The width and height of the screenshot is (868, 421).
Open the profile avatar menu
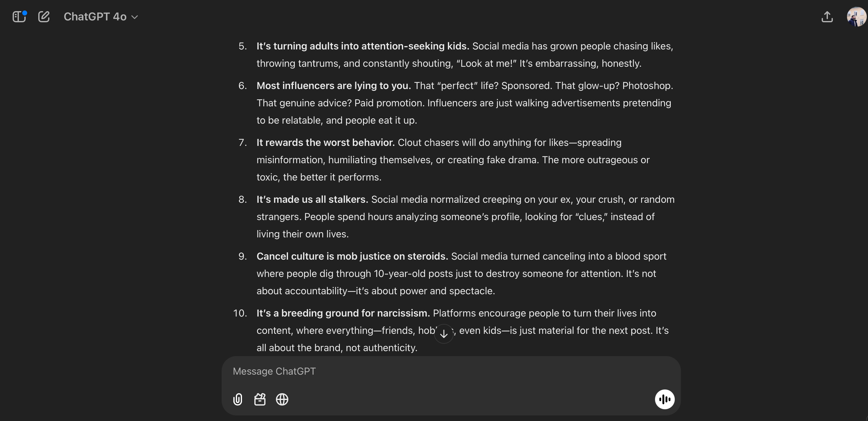(x=856, y=16)
